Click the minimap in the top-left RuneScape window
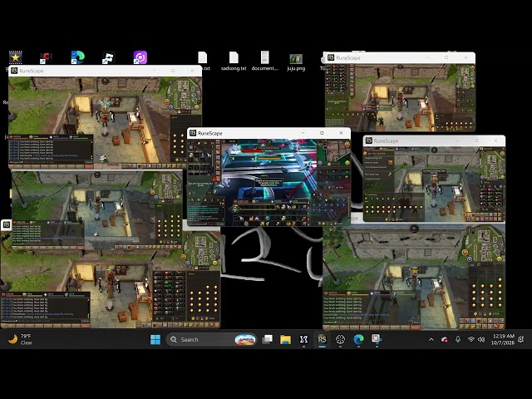This screenshot has height=399, width=532. (x=183, y=94)
